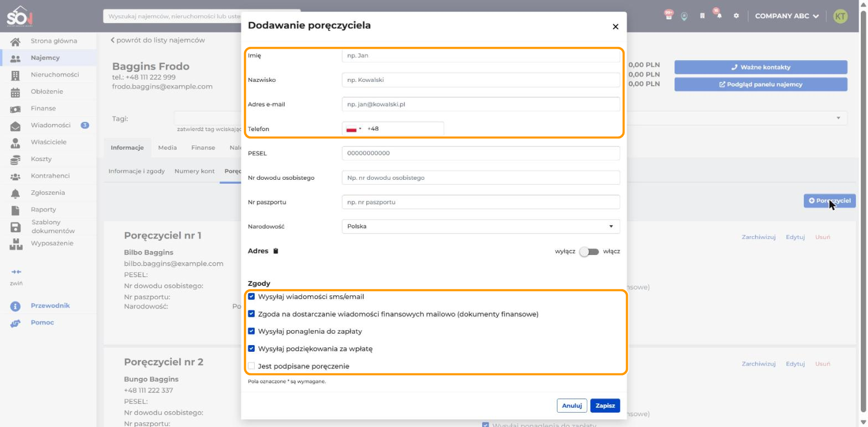
Task: Open the KT user avatar menu
Action: click(840, 17)
